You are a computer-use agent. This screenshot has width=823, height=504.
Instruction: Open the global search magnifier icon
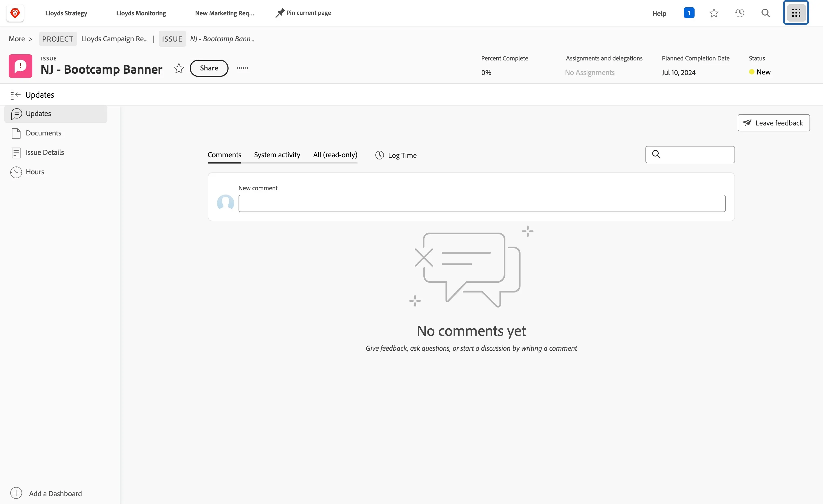[766, 13]
